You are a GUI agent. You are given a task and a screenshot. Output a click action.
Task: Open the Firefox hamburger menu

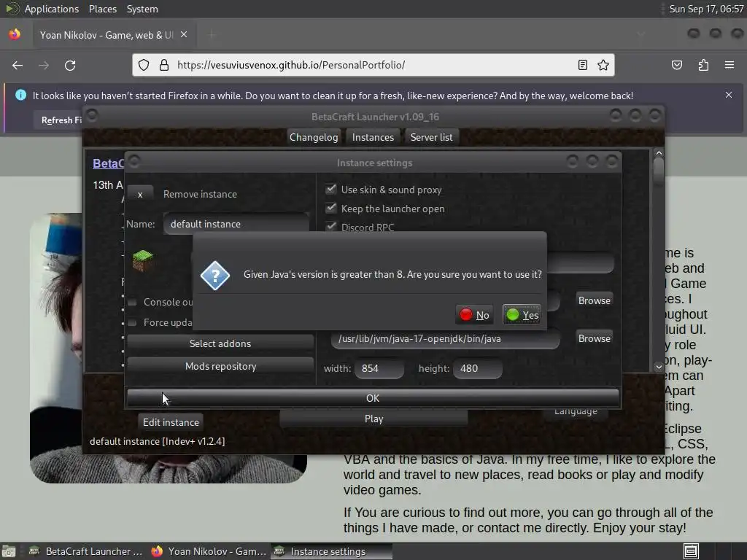(x=729, y=65)
